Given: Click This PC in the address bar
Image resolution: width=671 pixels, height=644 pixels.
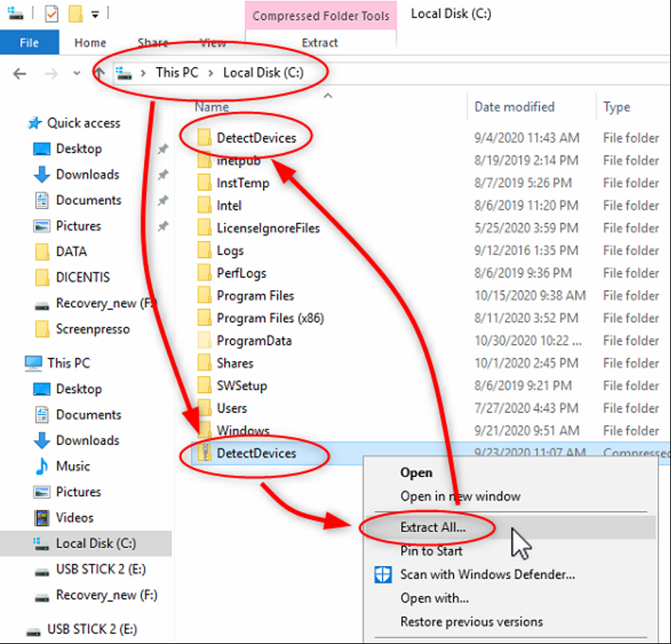Looking at the screenshot, I should [177, 72].
